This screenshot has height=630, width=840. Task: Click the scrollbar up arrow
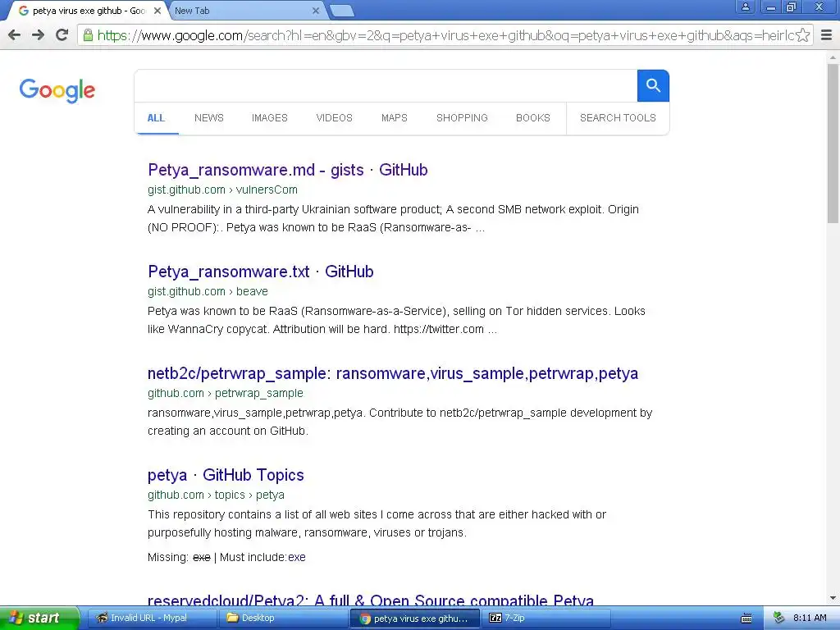click(833, 57)
